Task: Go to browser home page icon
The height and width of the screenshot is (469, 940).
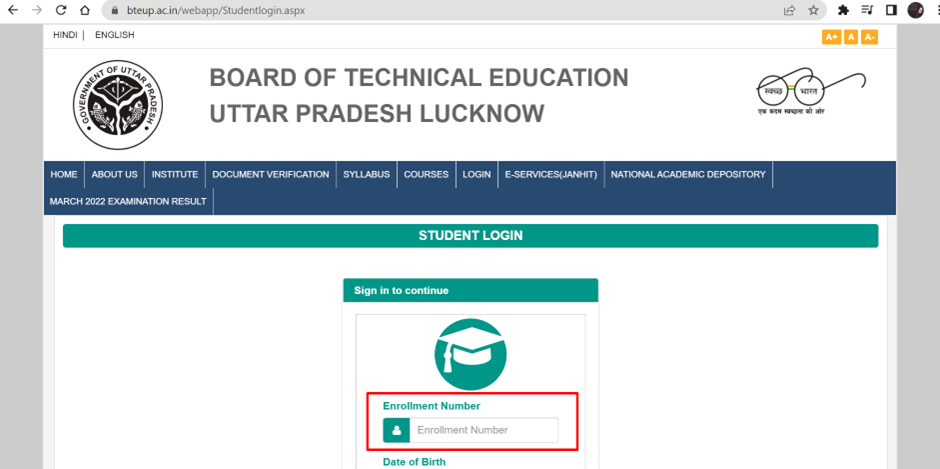Action: [x=85, y=10]
